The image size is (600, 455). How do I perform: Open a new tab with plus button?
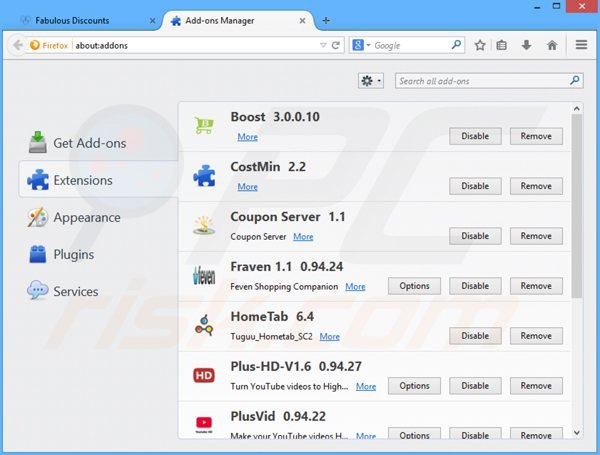pos(326,20)
